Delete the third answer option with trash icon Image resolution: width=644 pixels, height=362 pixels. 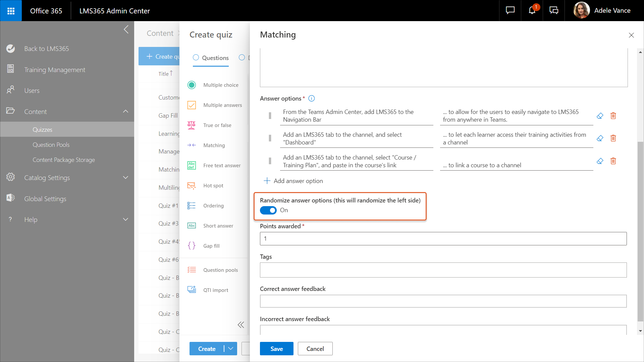click(613, 161)
